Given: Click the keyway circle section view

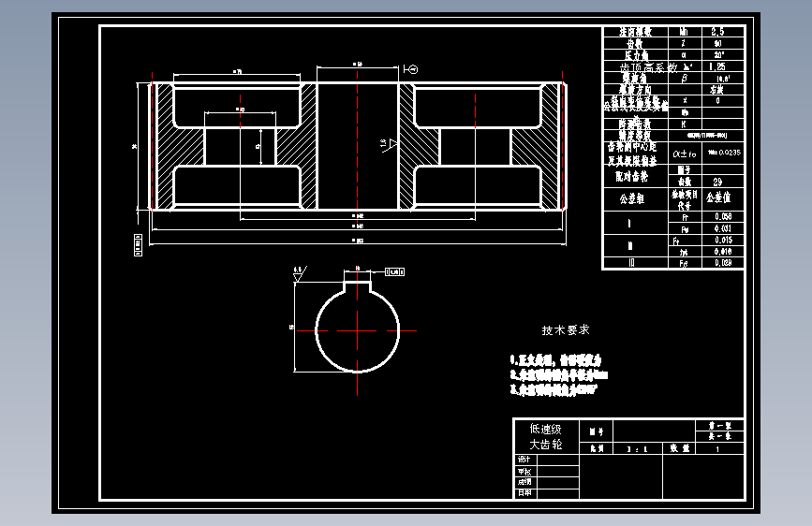Looking at the screenshot, I should pos(358,329).
